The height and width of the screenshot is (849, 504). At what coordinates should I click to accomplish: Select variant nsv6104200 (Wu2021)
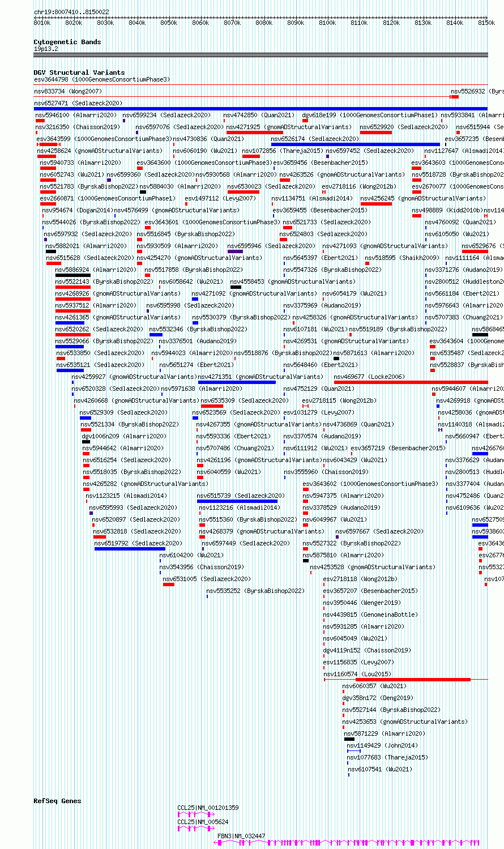[191, 555]
